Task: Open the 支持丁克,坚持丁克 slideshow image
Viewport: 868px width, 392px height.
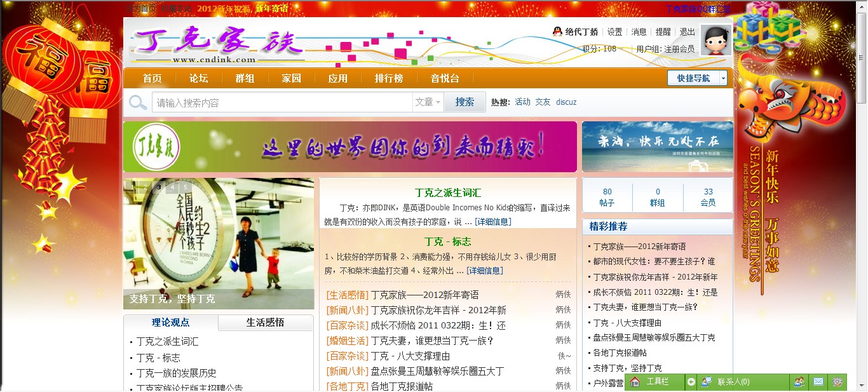Action: pos(219,244)
